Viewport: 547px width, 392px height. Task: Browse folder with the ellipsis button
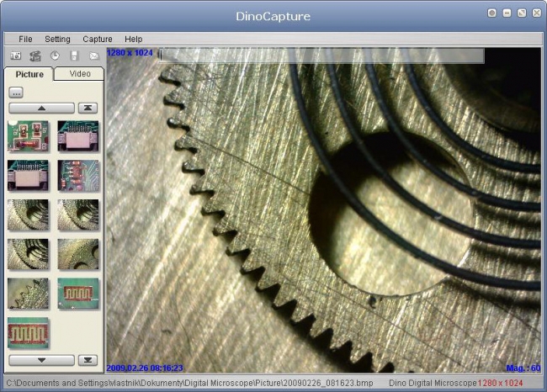tap(16, 92)
